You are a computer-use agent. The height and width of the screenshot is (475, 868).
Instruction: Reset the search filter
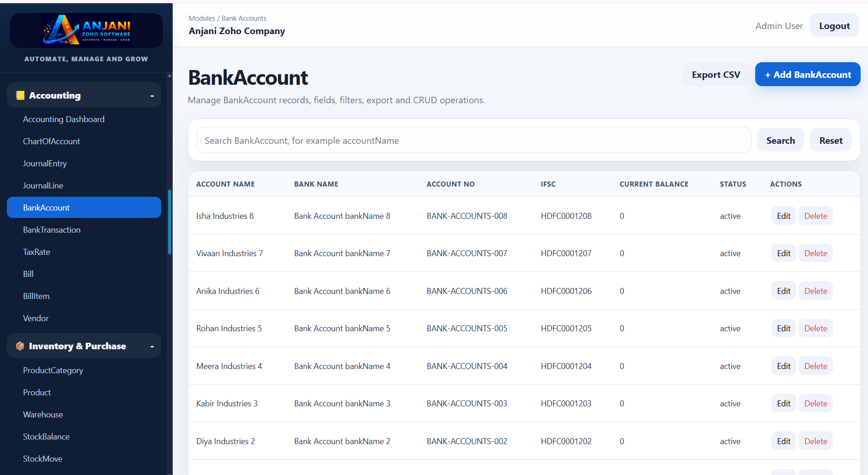click(831, 141)
